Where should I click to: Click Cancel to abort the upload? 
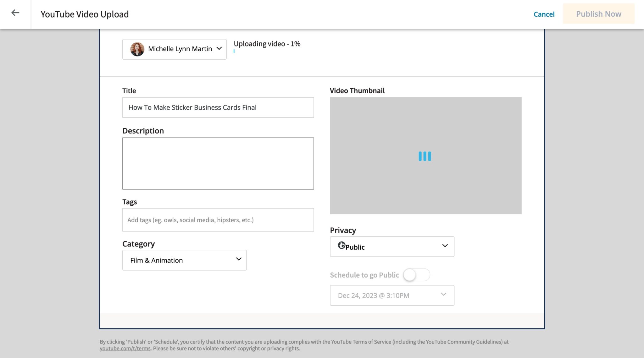544,14
